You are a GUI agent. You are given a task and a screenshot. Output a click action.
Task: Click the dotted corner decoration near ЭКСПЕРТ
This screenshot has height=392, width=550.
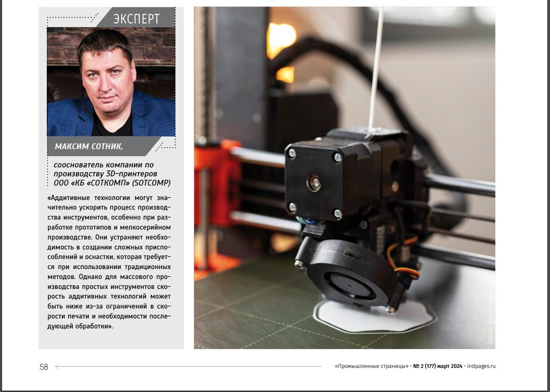(71, 19)
